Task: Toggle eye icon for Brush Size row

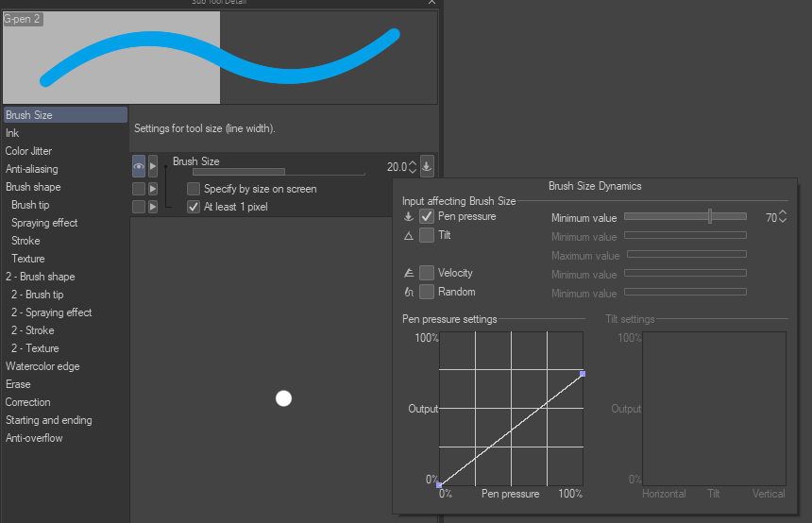Action: [x=139, y=166]
